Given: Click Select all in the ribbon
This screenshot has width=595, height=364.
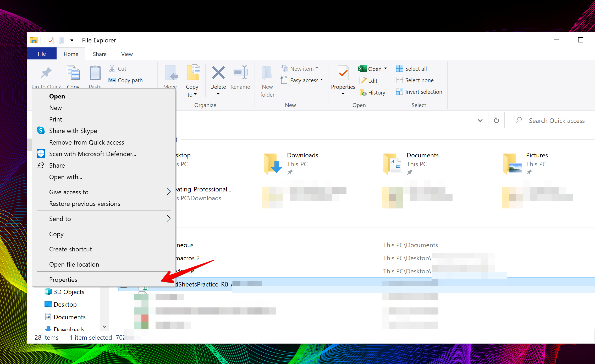Looking at the screenshot, I should pos(415,69).
